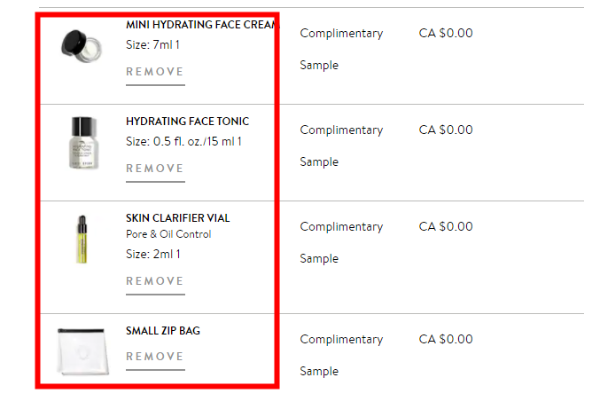Select the Skin Clarifier Vial image
The image size is (600, 417).
pyautogui.click(x=82, y=240)
